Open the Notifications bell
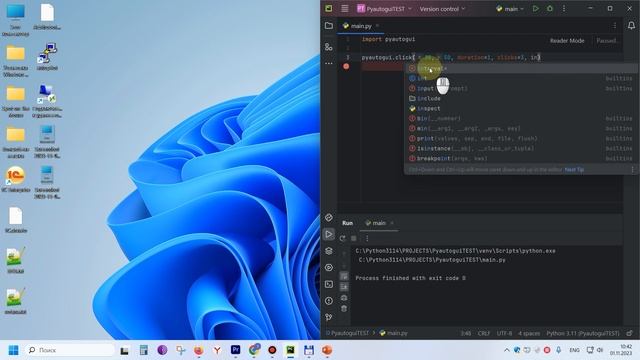Viewport: 640px width, 360px height. coord(631,26)
